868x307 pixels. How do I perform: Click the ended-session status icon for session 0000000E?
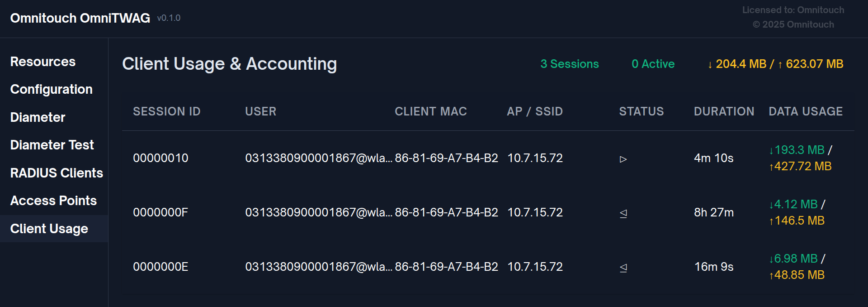623,268
